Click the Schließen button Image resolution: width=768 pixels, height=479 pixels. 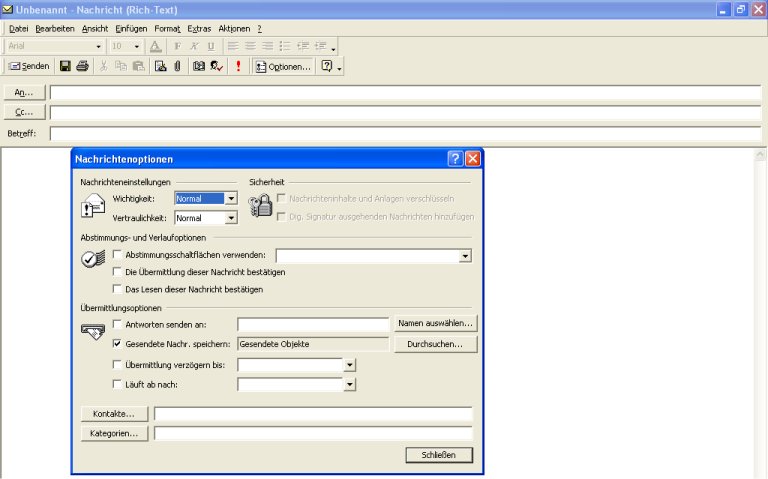click(x=439, y=455)
